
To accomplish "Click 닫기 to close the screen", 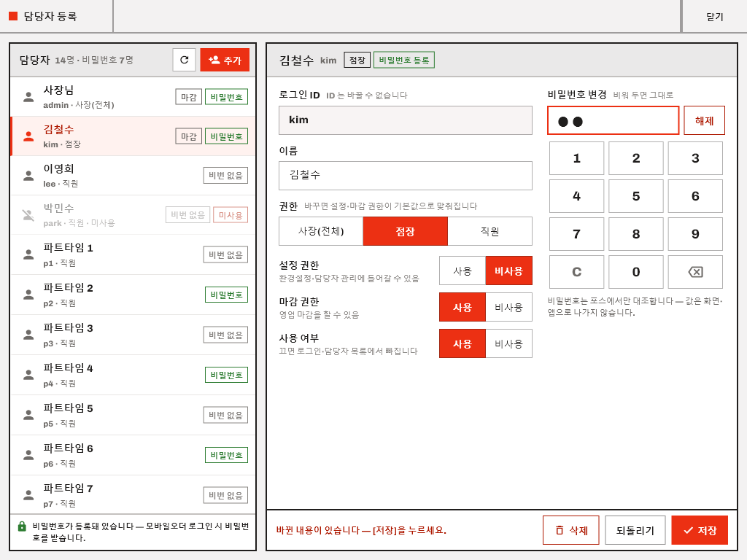I will 714,17.
